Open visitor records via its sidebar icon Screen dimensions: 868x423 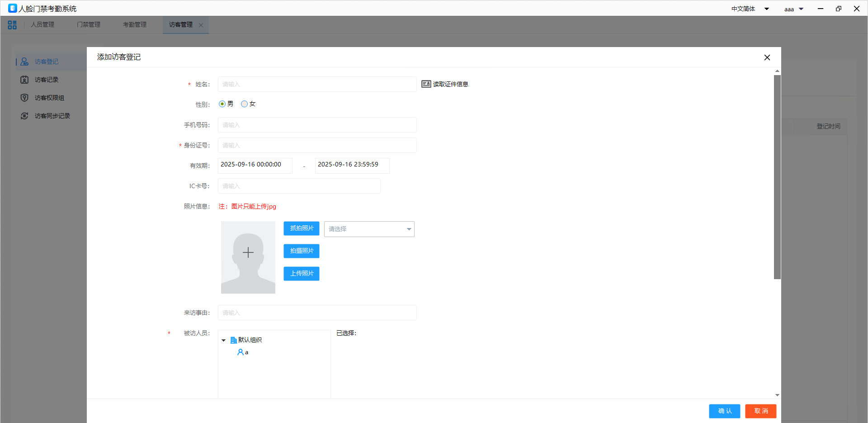[24, 80]
